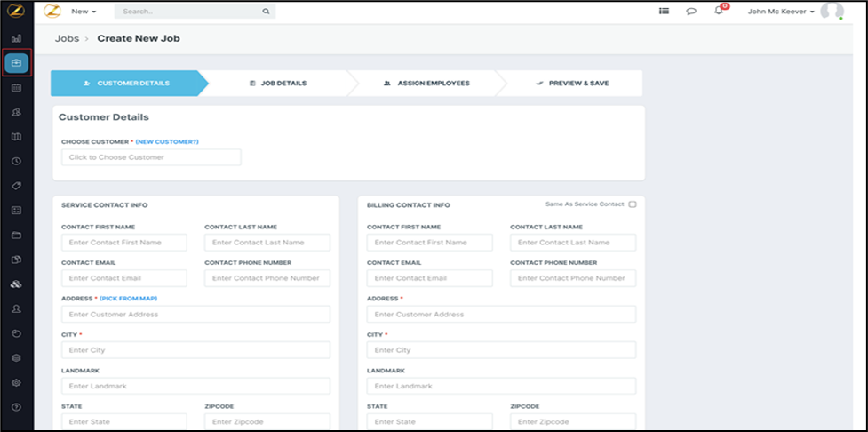Open the Choose Customer selector
868x432 pixels.
[x=151, y=157]
